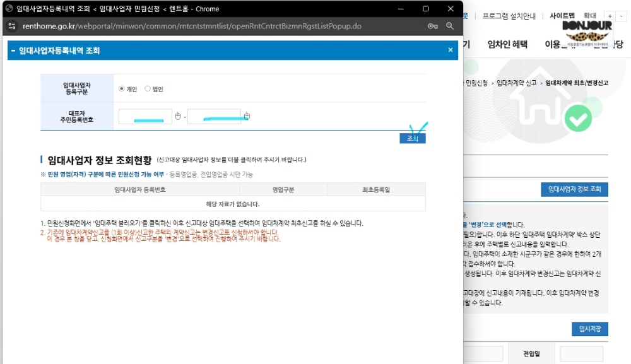Click the 임대사업자 등록번호 column header
The image size is (631, 364).
pos(140,189)
